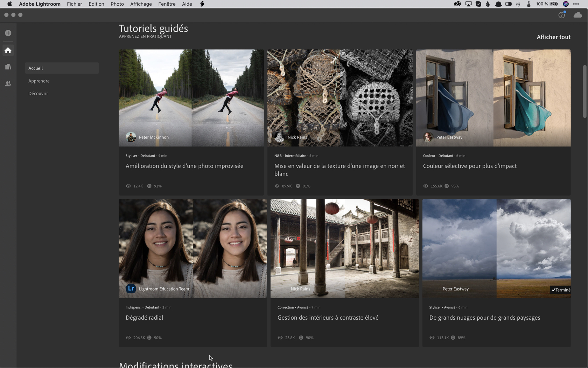Open the Fichier menu
The width and height of the screenshot is (588, 368).
click(74, 4)
